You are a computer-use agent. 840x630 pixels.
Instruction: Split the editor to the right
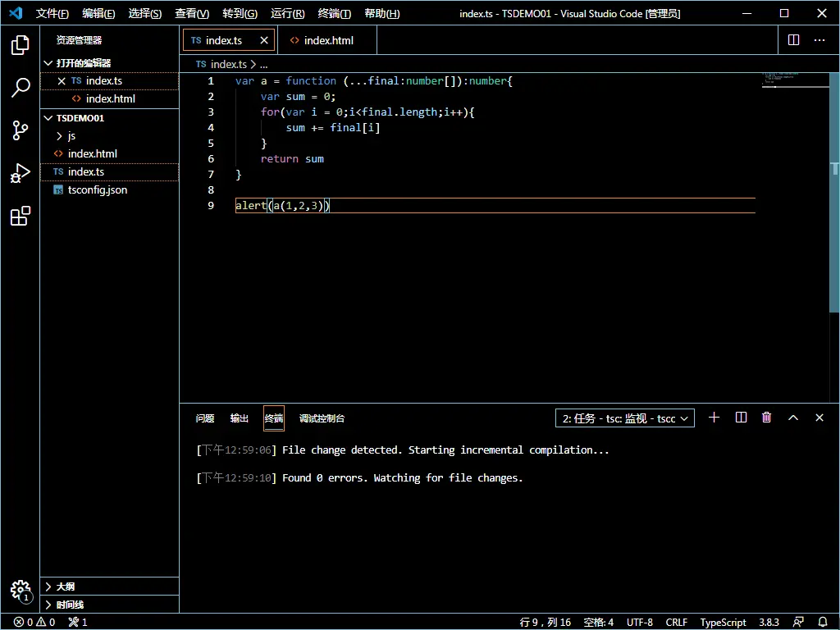[793, 40]
